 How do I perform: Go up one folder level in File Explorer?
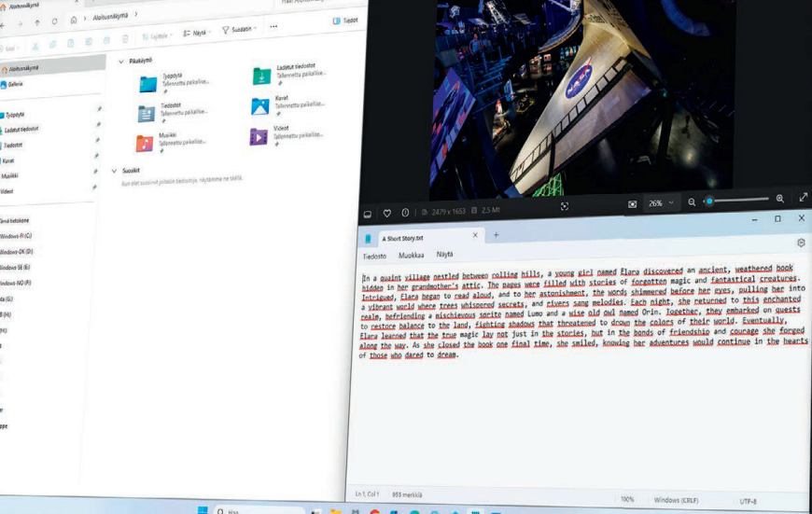(37, 22)
